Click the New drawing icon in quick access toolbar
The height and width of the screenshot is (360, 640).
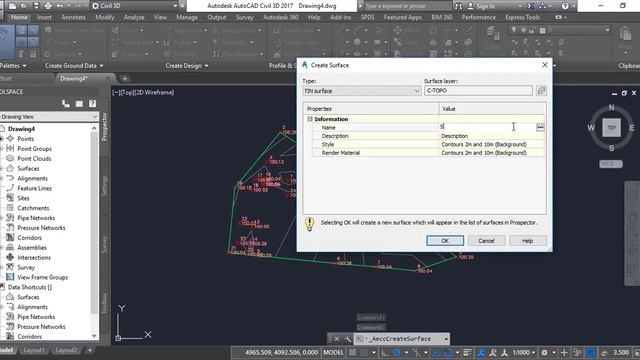(x=12, y=6)
